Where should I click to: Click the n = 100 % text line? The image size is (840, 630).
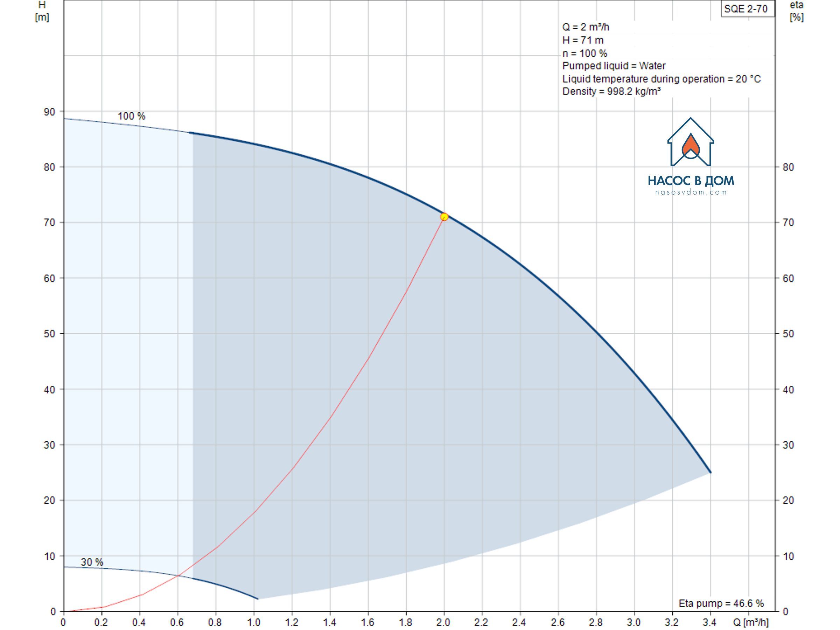pos(585,53)
